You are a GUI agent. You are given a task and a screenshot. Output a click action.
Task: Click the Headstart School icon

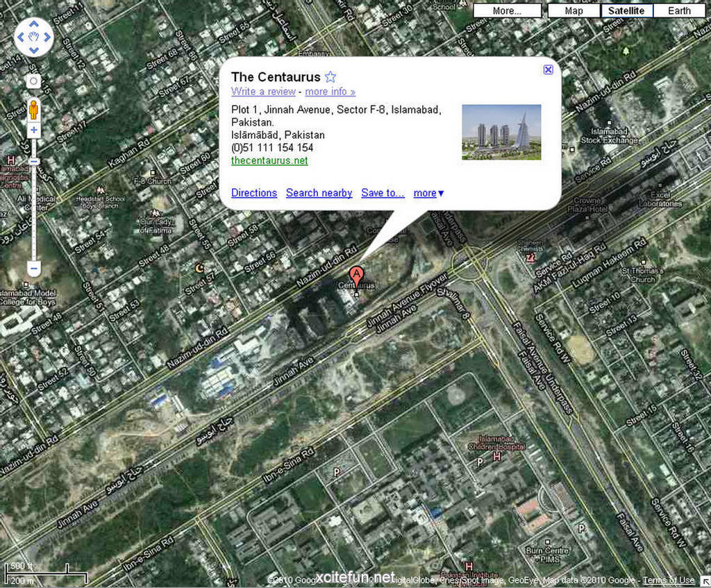point(99,190)
